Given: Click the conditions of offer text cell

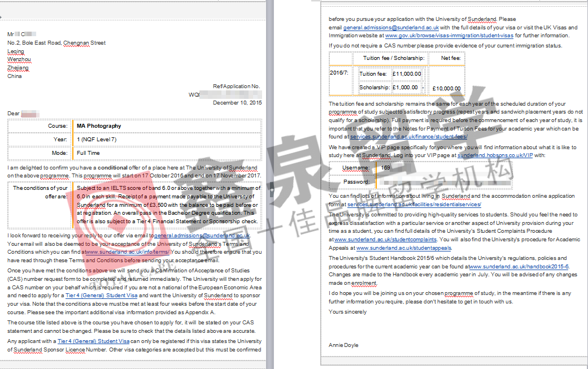Looking at the screenshot, I should pyautogui.click(x=167, y=205).
